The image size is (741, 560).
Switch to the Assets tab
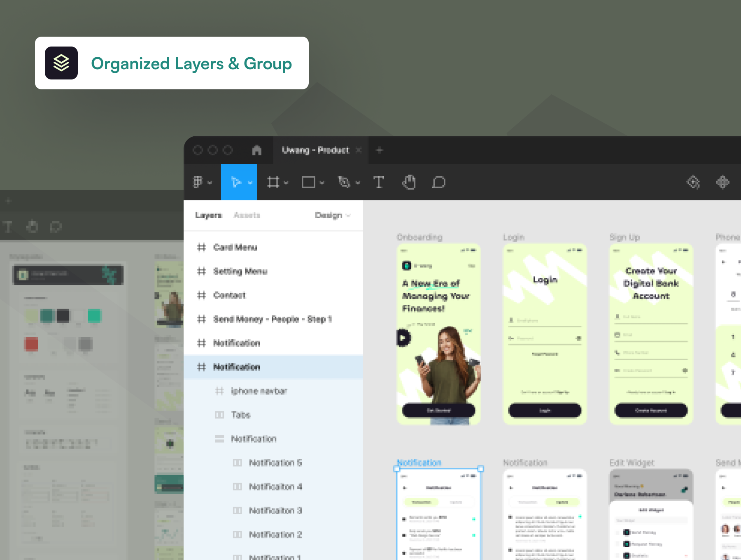[x=247, y=215]
